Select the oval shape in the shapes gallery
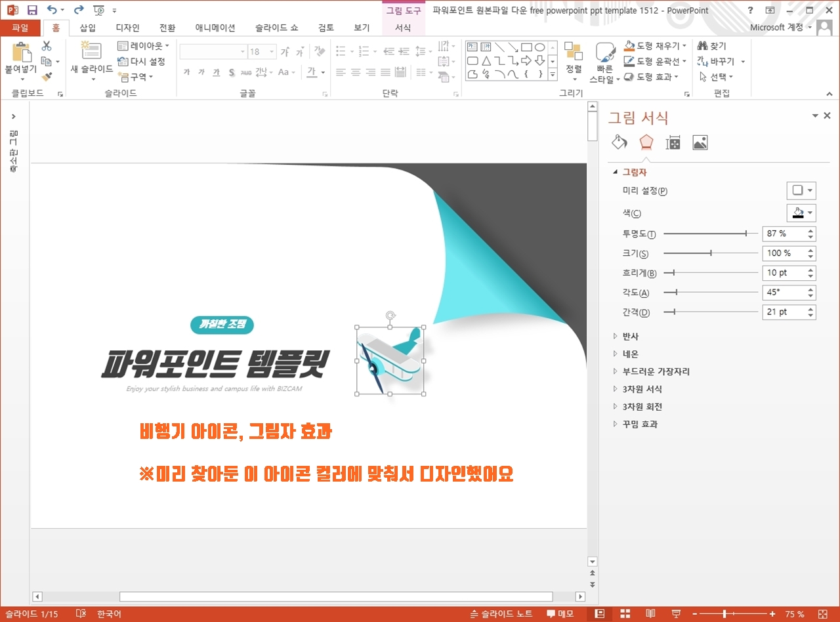This screenshot has height=622, width=840. (539, 47)
